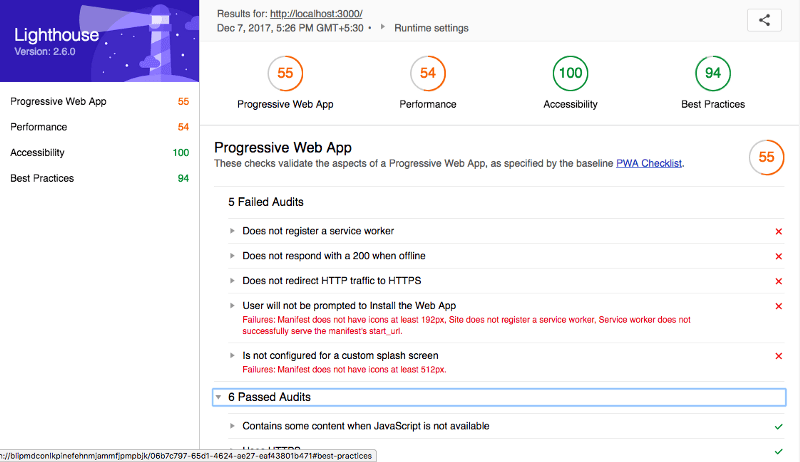This screenshot has height=462, width=800.
Task: Expand 'Does not redirect HTTP traffic to HTTPS'
Action: click(232, 281)
